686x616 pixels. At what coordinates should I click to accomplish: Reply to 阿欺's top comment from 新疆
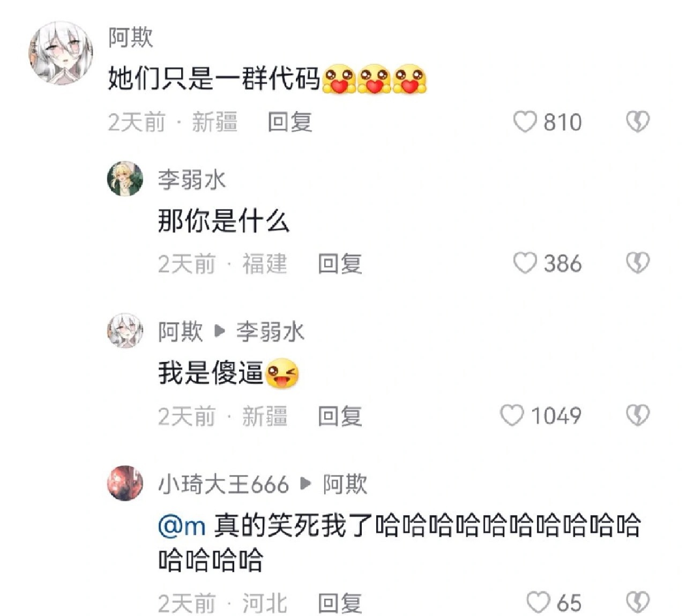click(x=290, y=122)
